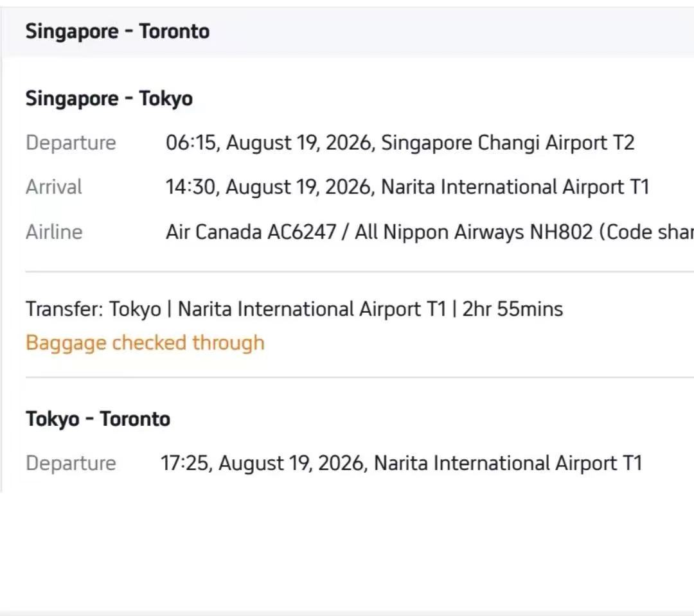The width and height of the screenshot is (694, 616).
Task: Click the 2hr 55mins transfer duration
Action: pos(513,309)
